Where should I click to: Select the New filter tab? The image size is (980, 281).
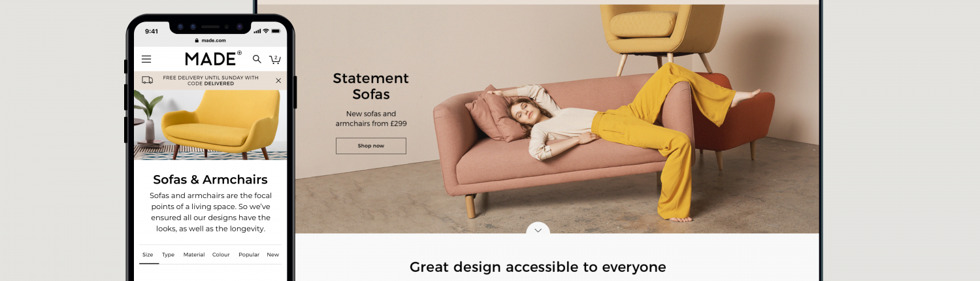272,255
